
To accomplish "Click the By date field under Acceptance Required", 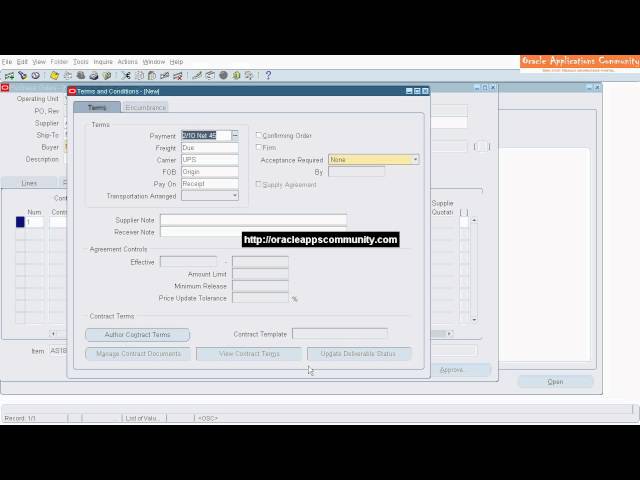I will [356, 172].
